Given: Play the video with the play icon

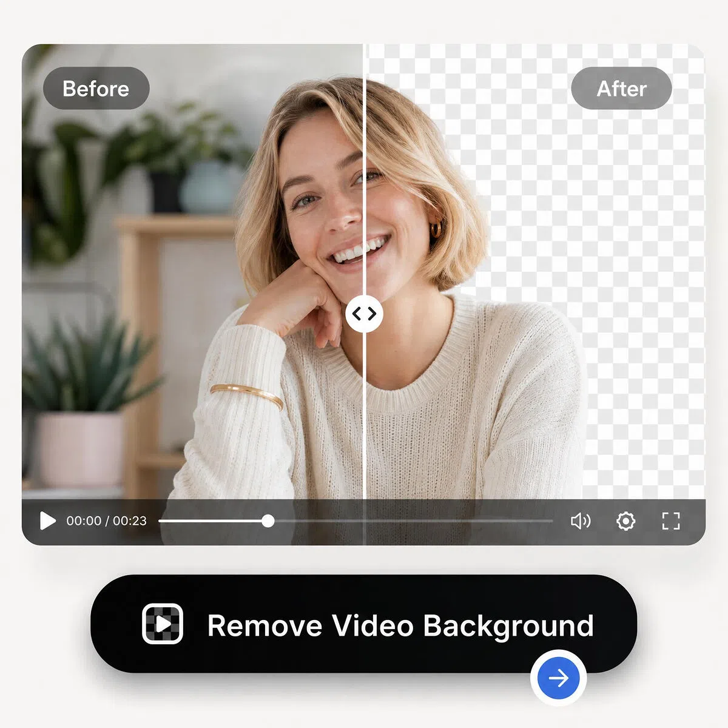Looking at the screenshot, I should [47, 521].
